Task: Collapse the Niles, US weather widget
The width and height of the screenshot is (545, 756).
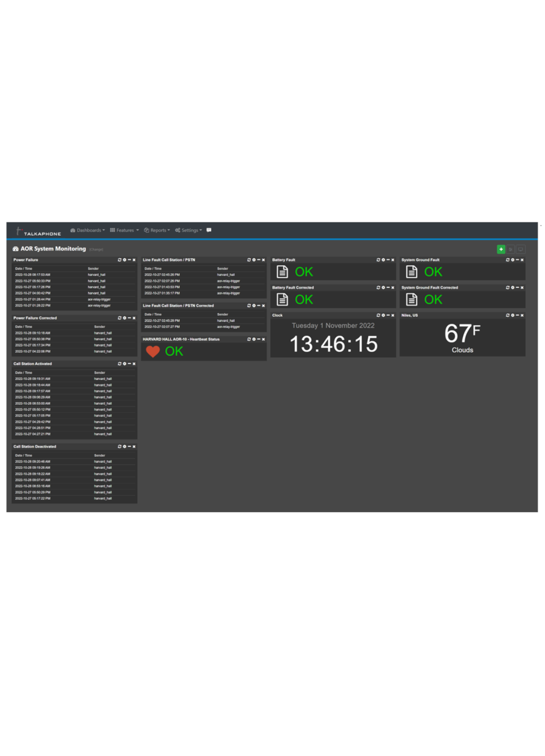Action: pos(518,315)
